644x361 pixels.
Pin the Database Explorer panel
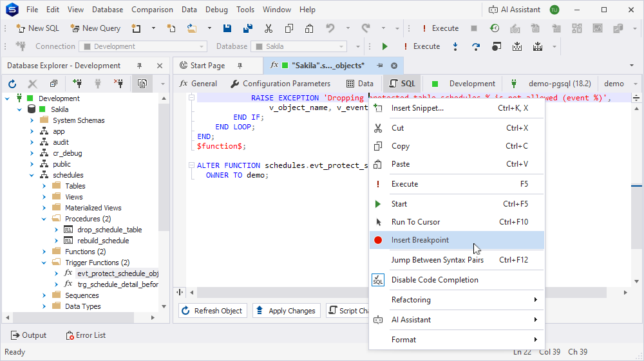click(x=139, y=66)
